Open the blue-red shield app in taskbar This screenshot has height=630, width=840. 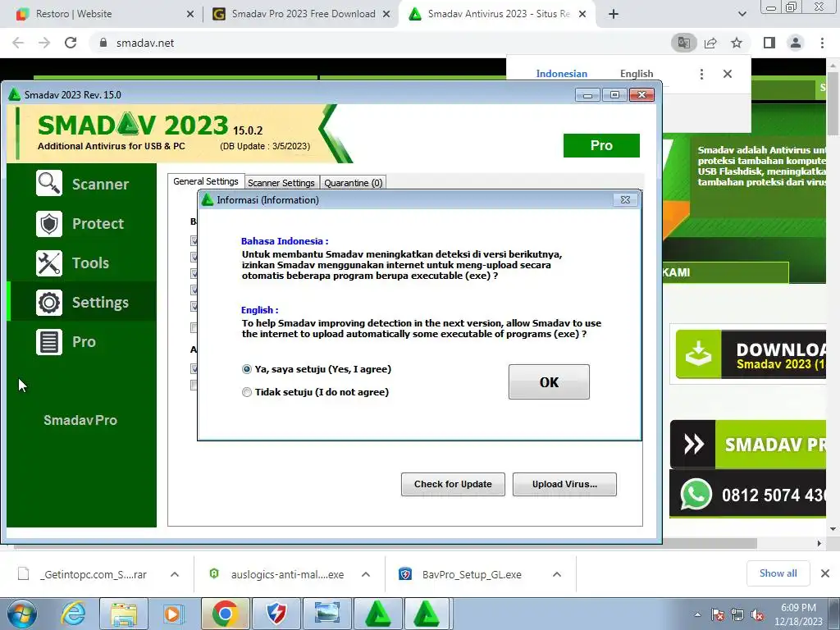[x=276, y=614]
